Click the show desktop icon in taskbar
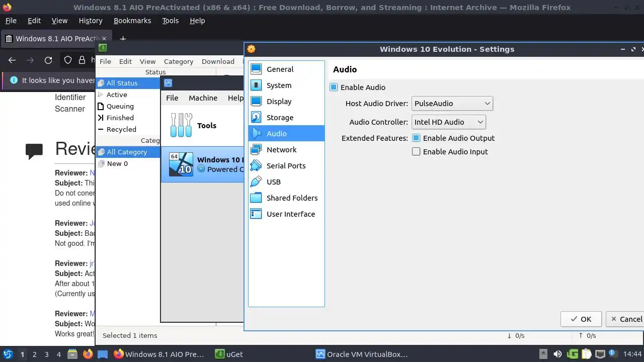This screenshot has width=644, height=362. click(103, 354)
